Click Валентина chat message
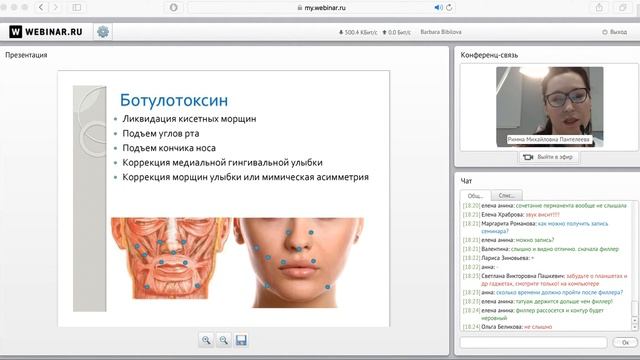The height and width of the screenshot is (360, 640). pos(541,249)
